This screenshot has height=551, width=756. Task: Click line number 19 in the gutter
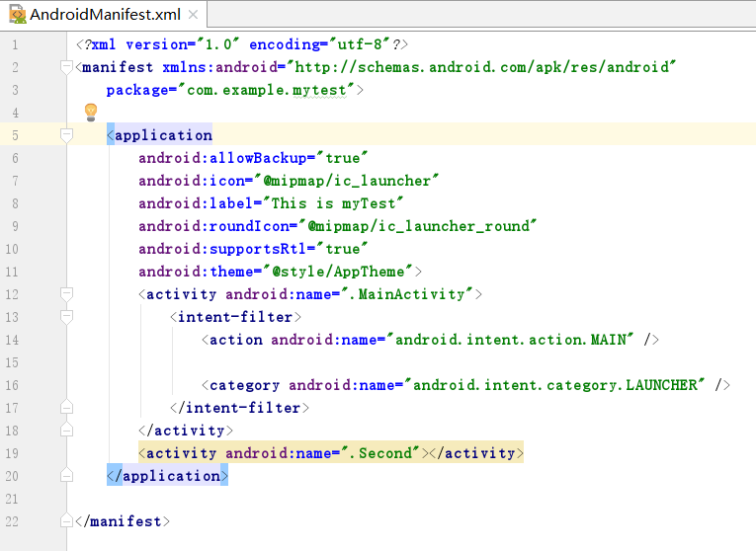pos(12,453)
